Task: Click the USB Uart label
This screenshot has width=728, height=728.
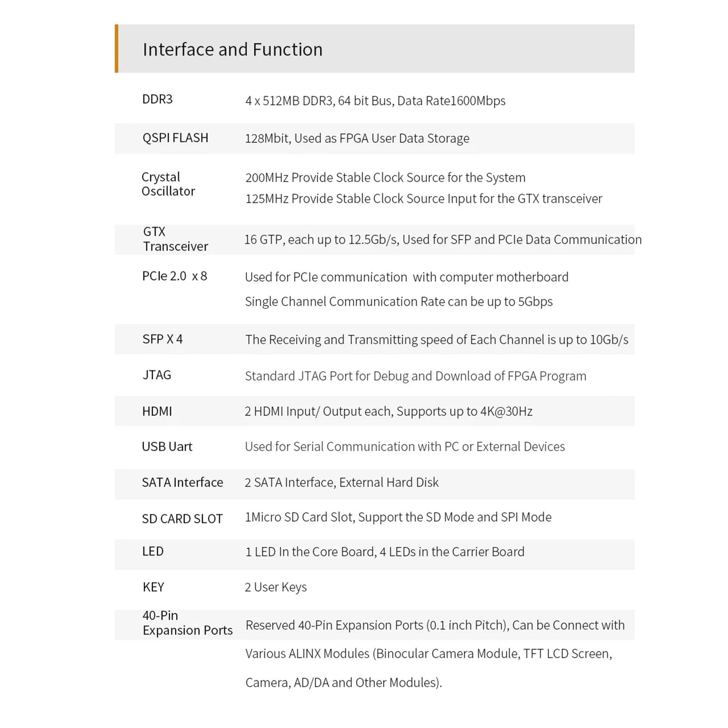Action: (x=167, y=447)
